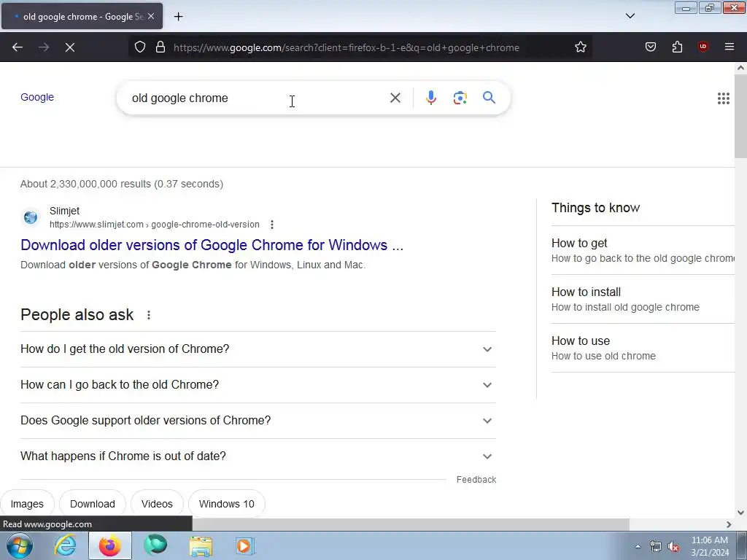
Task: Expand 'Does Google support older versions of Chrome?'
Action: [x=258, y=421]
